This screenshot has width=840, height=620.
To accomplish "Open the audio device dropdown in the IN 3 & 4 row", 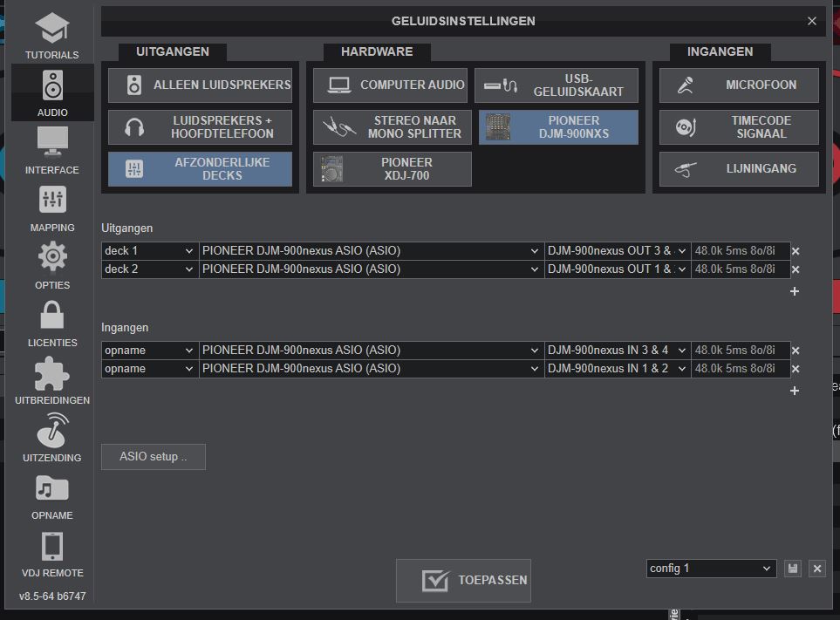I will [372, 351].
